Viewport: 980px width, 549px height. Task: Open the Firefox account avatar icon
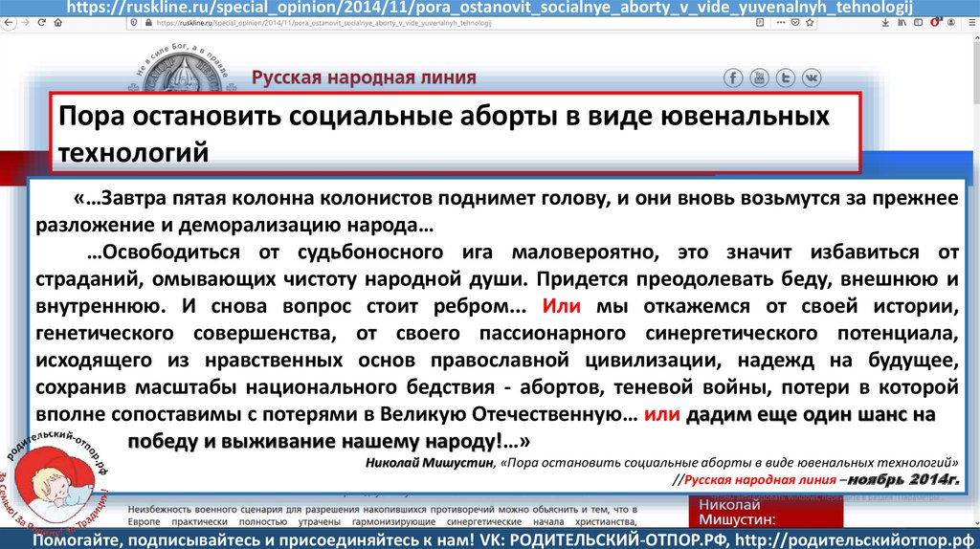pos(951,23)
